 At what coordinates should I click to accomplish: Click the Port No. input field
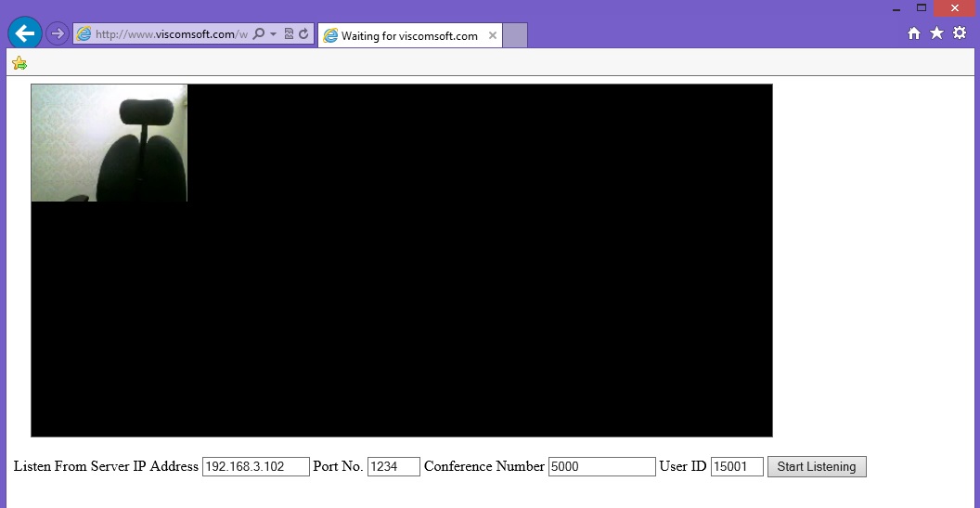(x=393, y=466)
